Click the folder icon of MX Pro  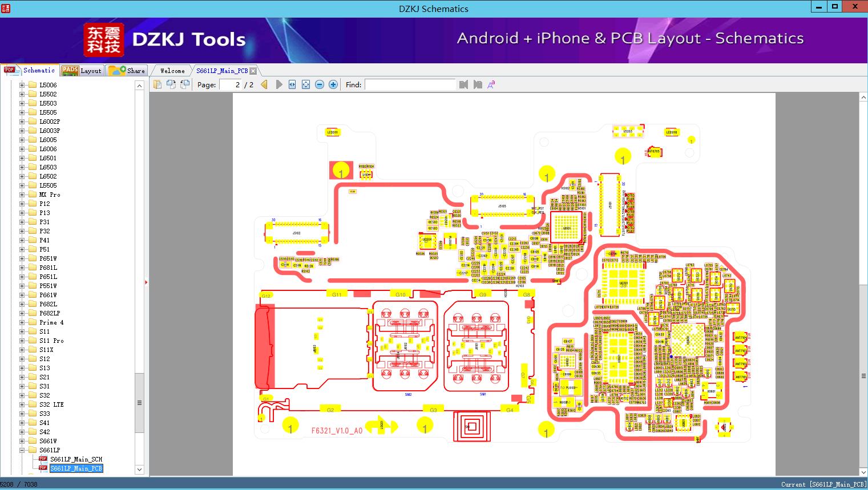(x=33, y=195)
